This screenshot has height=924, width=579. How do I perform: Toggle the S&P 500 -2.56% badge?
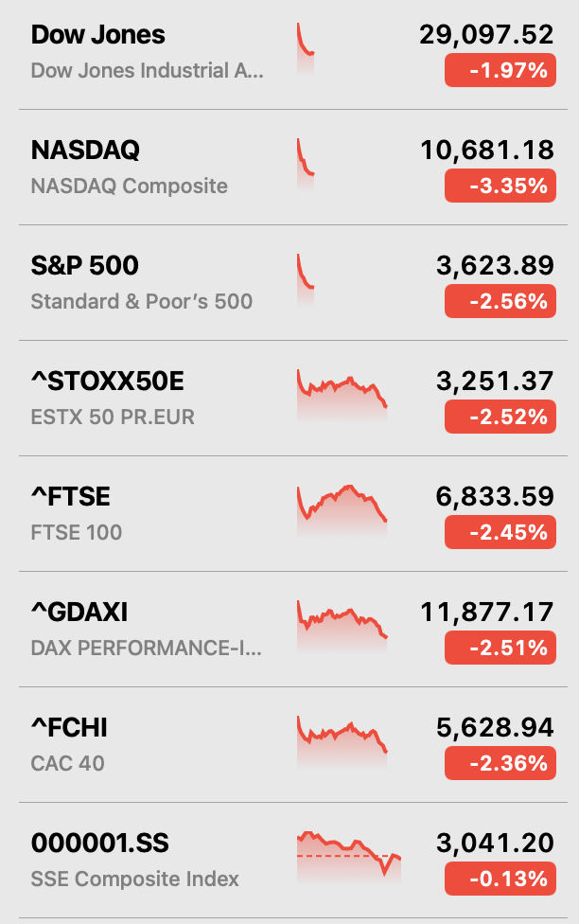coord(500,301)
